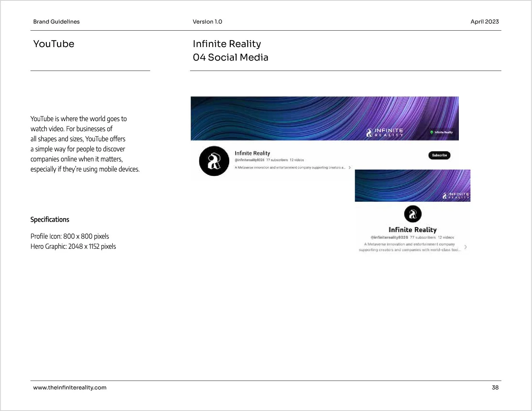Expand the mobile channel description chevron
This screenshot has width=532, height=411.
tap(465, 247)
